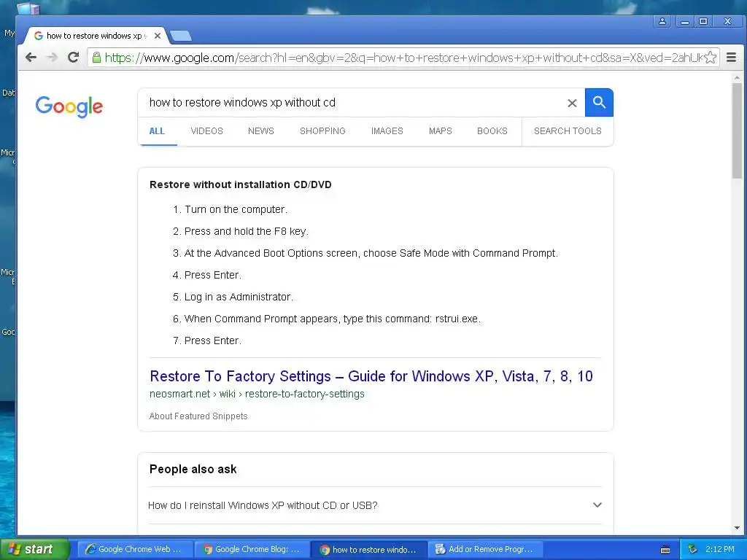747x560 pixels.
Task: Click the Google logo
Action: pyautogui.click(x=69, y=106)
